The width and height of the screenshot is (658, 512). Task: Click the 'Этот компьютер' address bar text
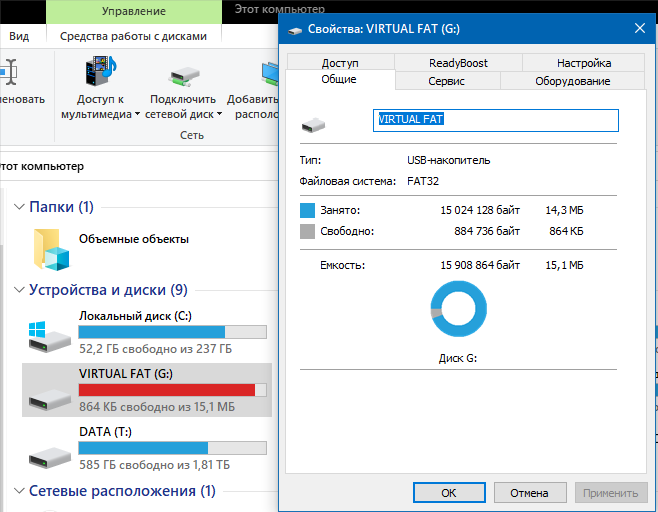point(42,166)
